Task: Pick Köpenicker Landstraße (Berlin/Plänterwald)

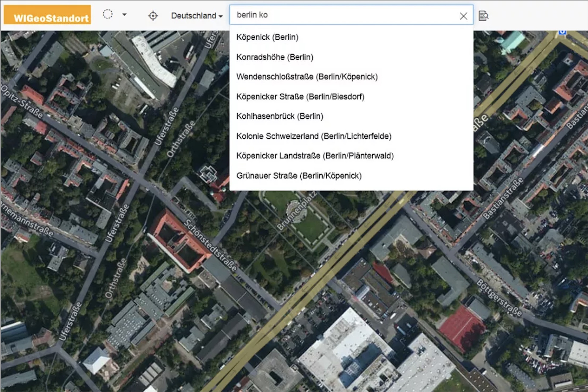Action: 315,156
